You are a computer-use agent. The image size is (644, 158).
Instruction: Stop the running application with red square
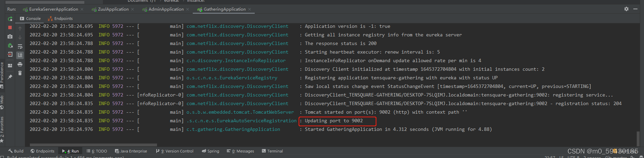[10, 27]
